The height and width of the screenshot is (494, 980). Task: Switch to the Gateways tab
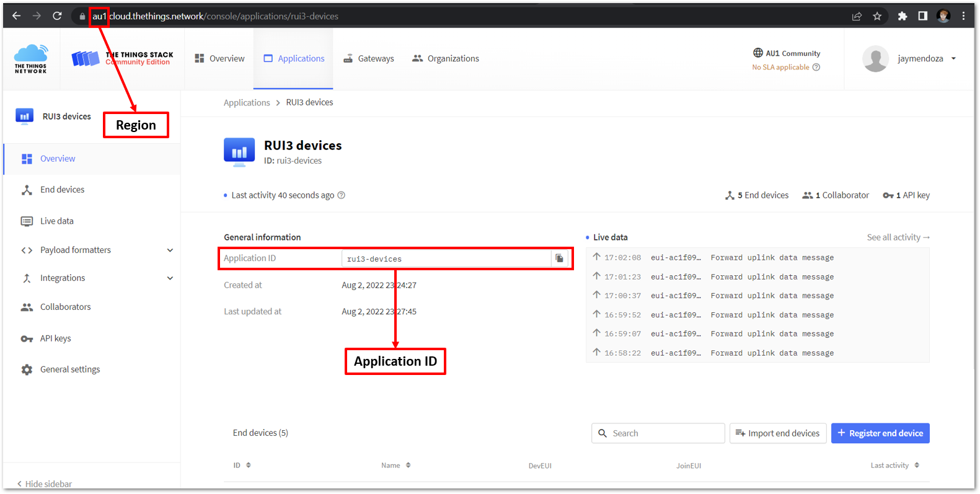tap(369, 59)
